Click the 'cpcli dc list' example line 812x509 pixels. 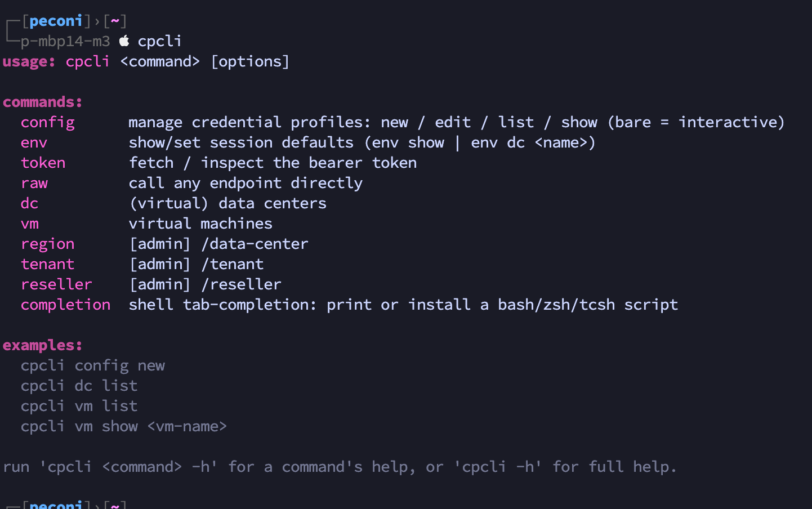coord(79,386)
